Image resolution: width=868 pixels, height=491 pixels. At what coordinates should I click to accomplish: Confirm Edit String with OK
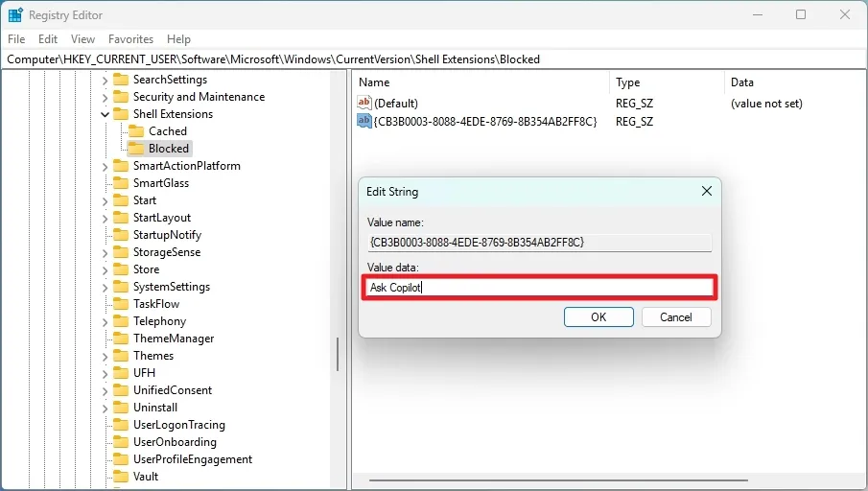598,317
